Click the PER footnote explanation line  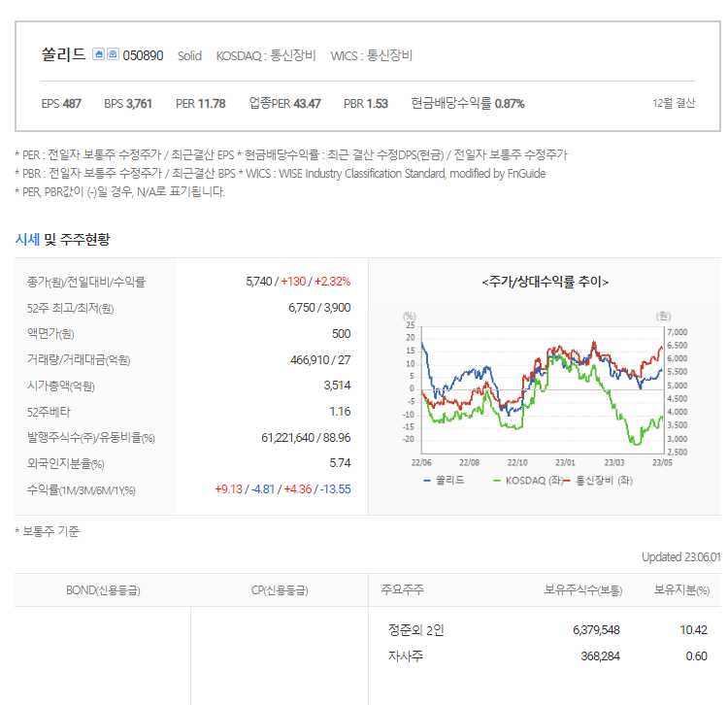click(x=290, y=154)
